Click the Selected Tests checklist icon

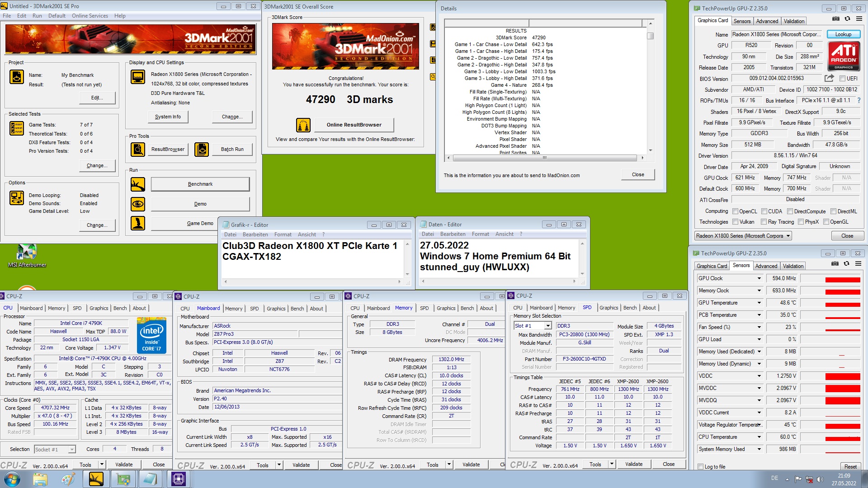point(17,128)
